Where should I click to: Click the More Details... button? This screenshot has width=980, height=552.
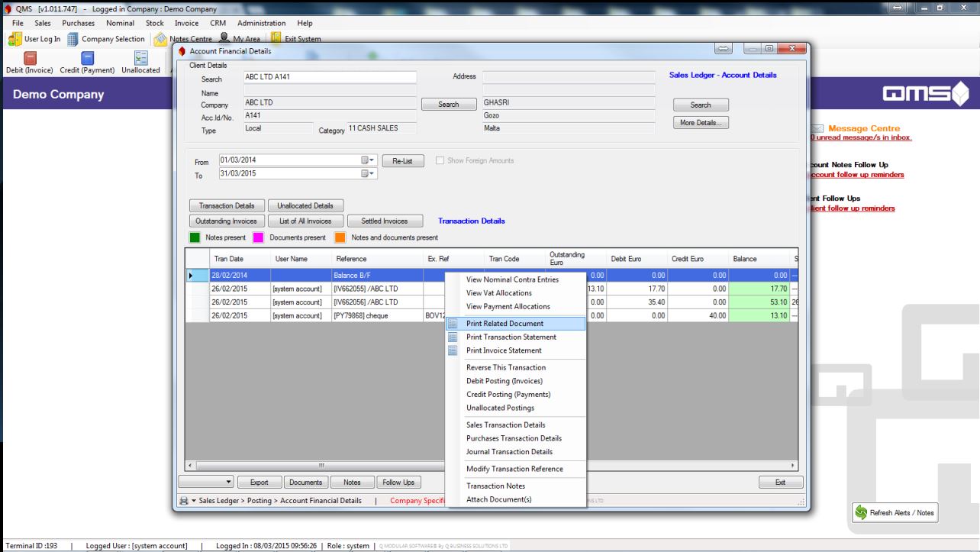(x=701, y=122)
